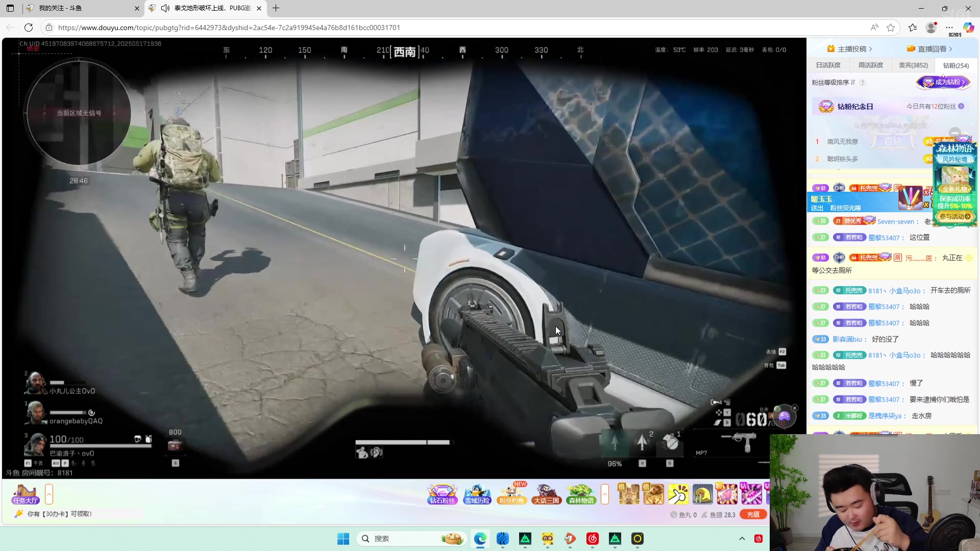Open the 任务大厅 task hall icon

pos(26,494)
